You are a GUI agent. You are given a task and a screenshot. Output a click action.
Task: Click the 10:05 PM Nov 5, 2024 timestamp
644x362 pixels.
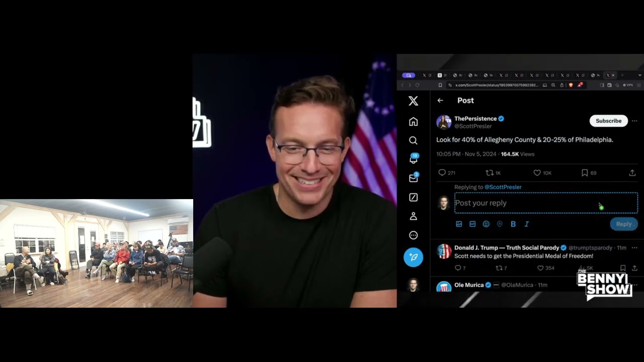pyautogui.click(x=466, y=154)
